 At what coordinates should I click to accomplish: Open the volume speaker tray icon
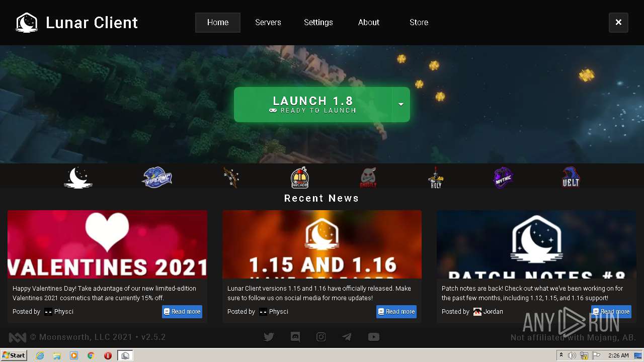pos(572,355)
